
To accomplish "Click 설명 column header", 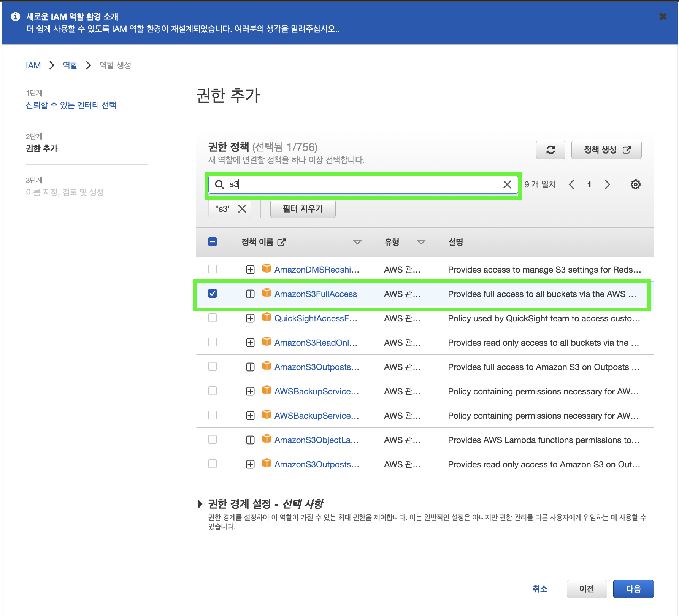I will click(455, 242).
